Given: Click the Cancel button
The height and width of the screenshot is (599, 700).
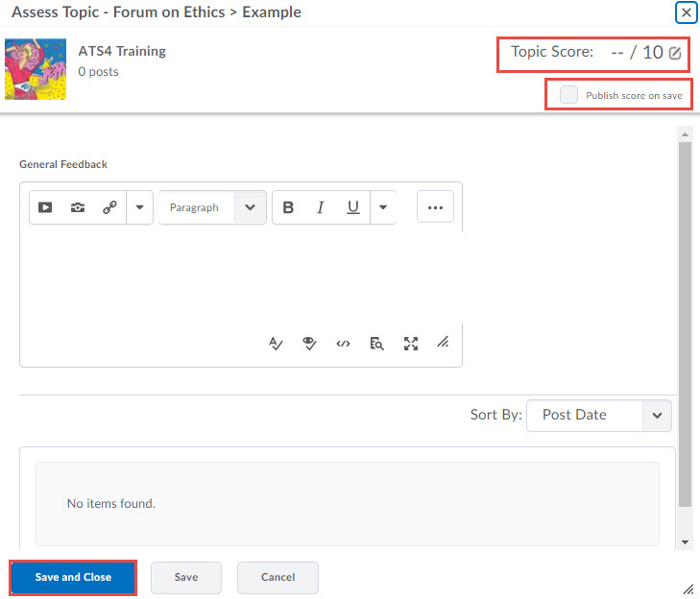Looking at the screenshot, I should 278,577.
